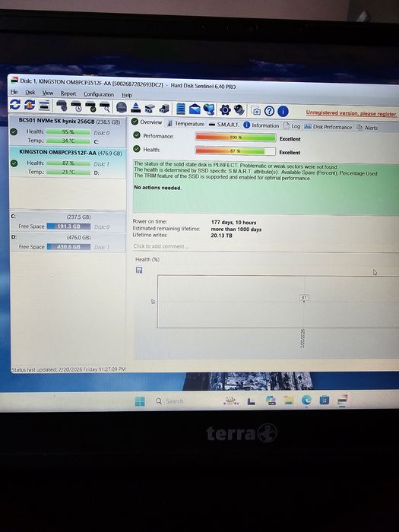Switch to the Overview tab
Screen dimensions: 399x532
(147, 122)
